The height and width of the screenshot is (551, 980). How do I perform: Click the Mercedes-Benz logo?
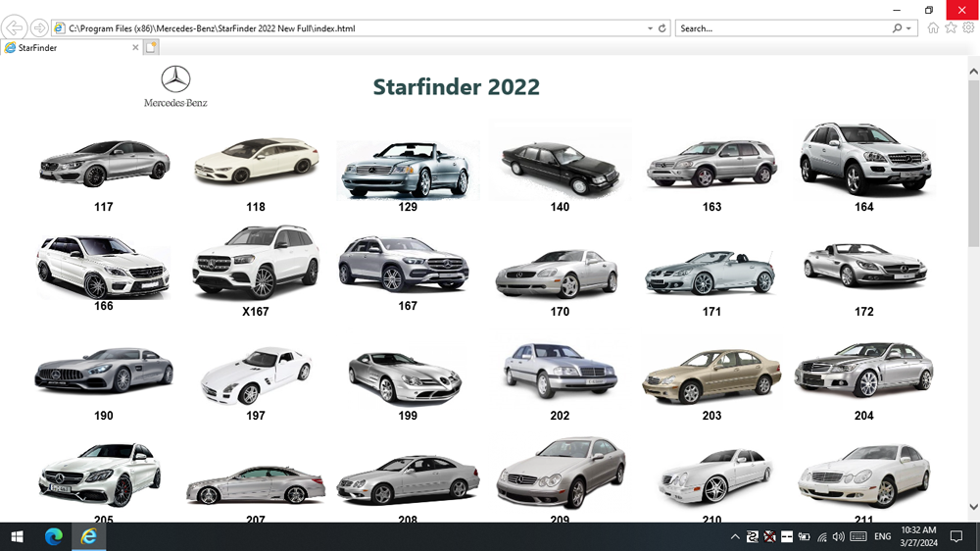click(175, 87)
